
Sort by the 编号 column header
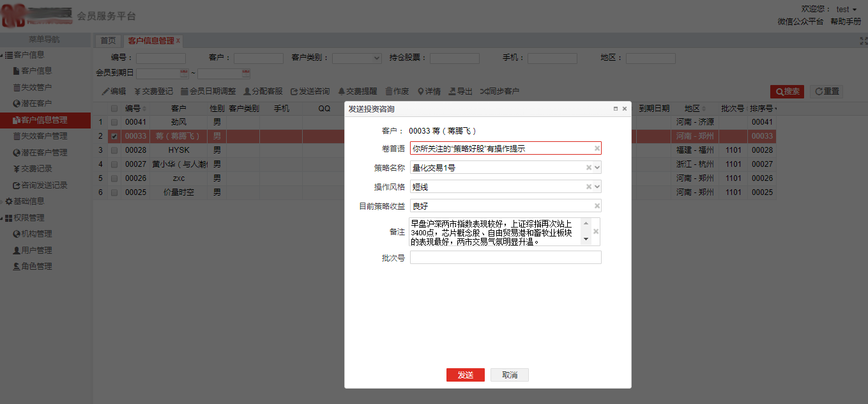(135, 109)
